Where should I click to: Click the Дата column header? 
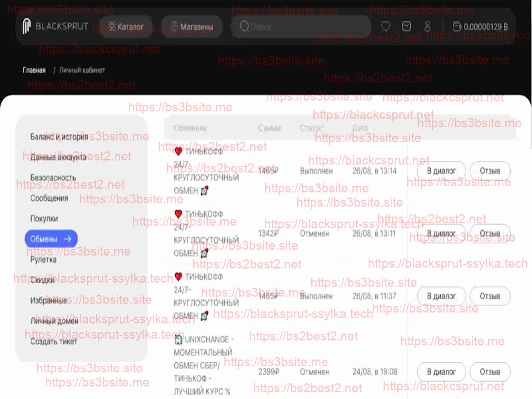(x=360, y=128)
